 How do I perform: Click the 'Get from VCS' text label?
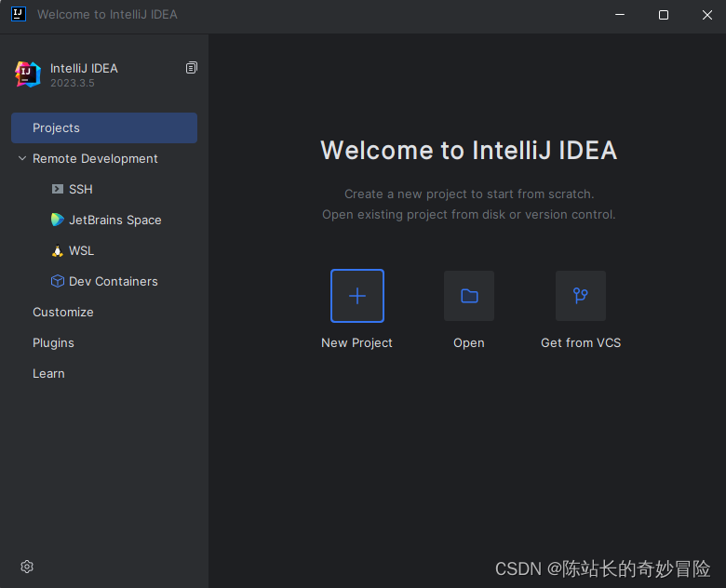pyautogui.click(x=581, y=342)
